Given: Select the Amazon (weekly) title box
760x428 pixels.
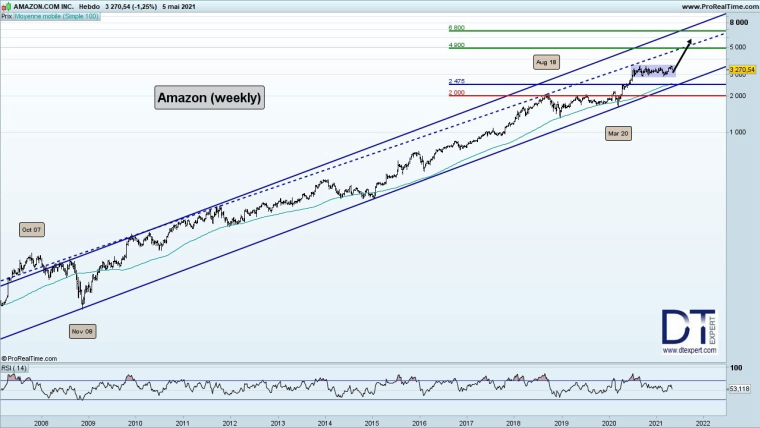Looking at the screenshot, I should coord(209,97).
